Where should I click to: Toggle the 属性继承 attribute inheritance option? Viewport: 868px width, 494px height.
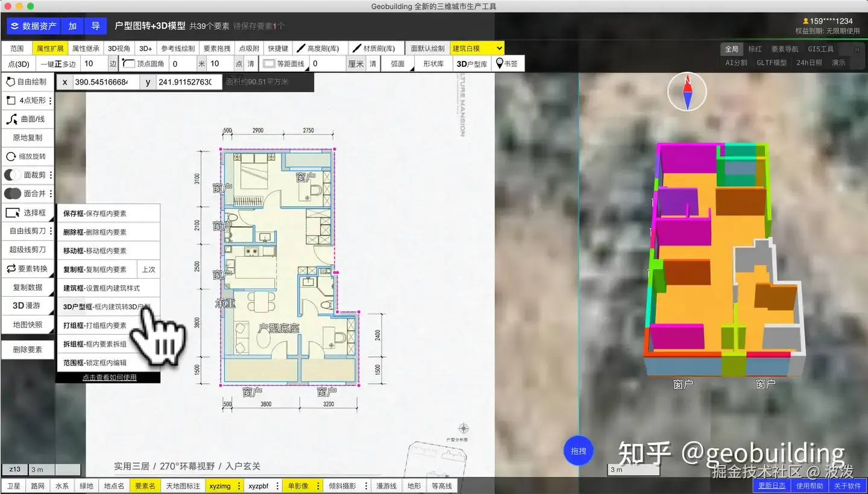[86, 48]
